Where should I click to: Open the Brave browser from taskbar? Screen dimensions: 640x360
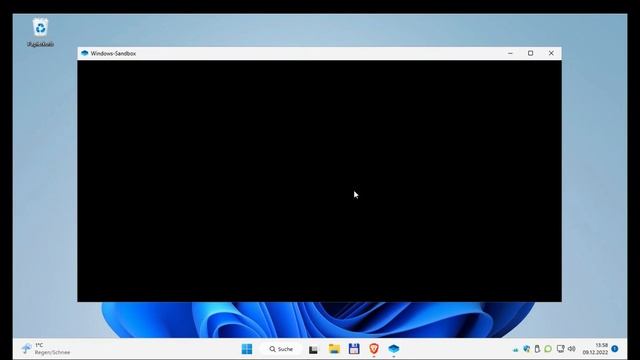click(374, 349)
